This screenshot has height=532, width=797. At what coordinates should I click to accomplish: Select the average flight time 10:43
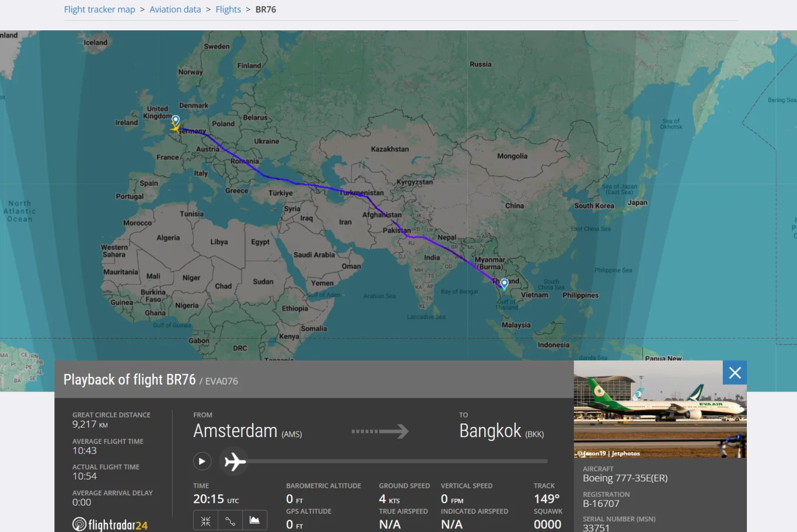point(85,451)
